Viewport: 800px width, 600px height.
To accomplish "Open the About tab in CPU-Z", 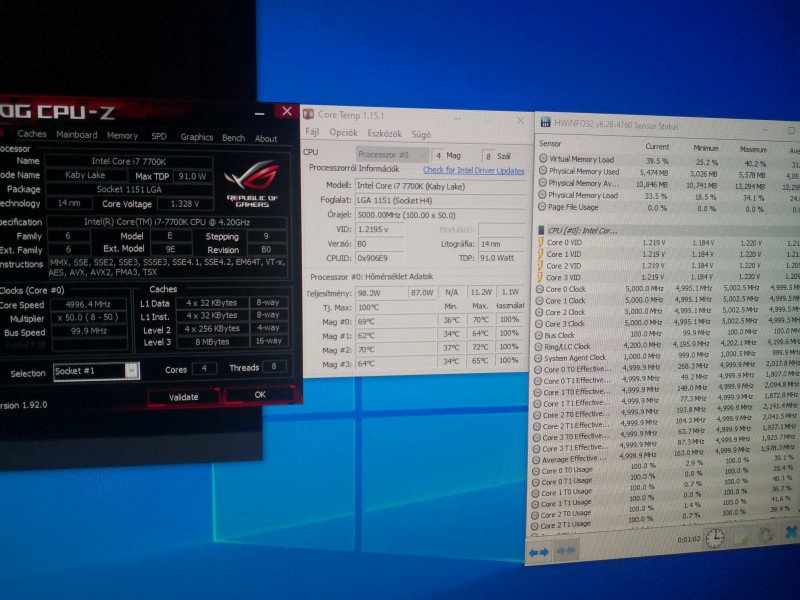I will (x=266, y=138).
